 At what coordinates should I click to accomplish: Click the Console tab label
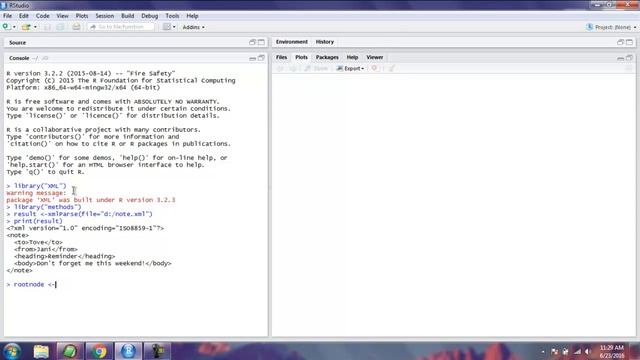pyautogui.click(x=19, y=58)
